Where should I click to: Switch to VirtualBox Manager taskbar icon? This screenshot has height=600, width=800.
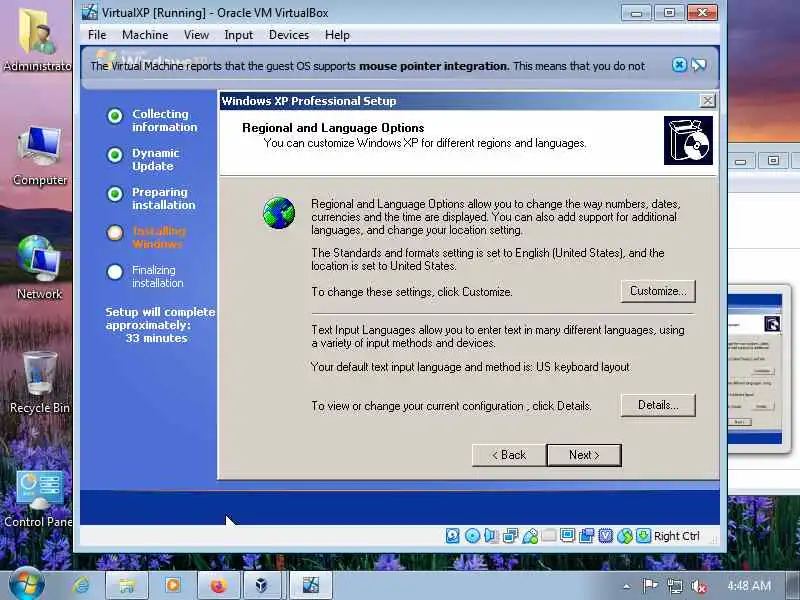tap(262, 585)
